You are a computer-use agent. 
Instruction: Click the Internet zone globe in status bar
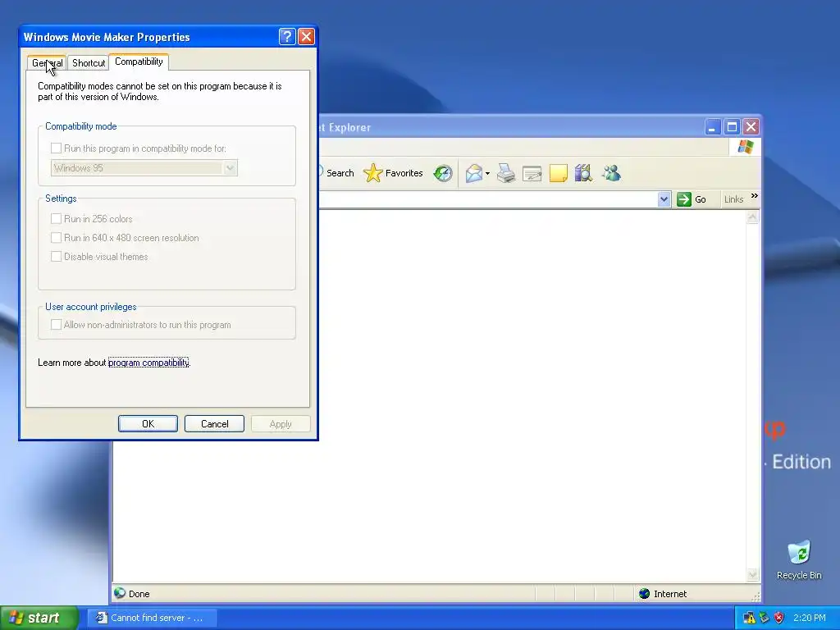[x=645, y=594]
